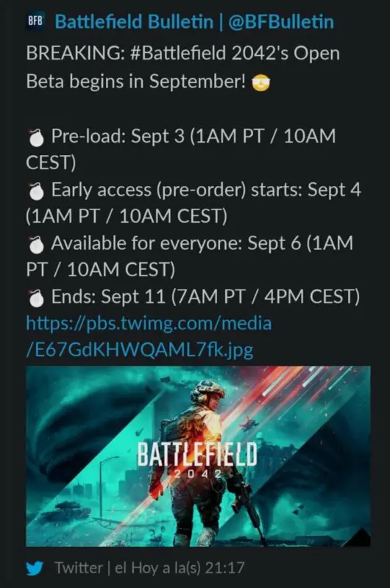Click bomb emoji beside Available for everyone
This screenshot has height=588, width=390.
click(36, 245)
